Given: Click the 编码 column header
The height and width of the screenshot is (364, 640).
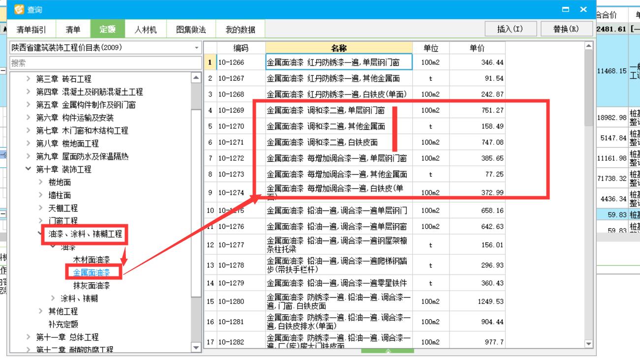Looking at the screenshot, I should point(241,48).
